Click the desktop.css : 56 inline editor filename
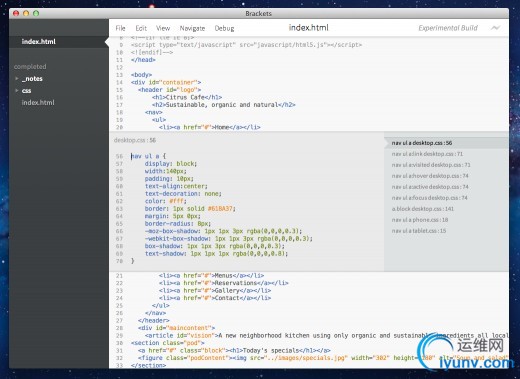520x379 pixels. 135,140
